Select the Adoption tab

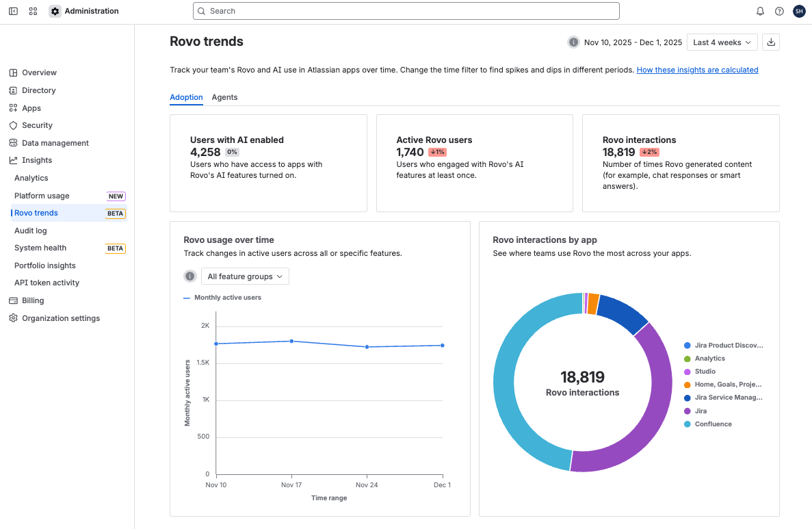click(186, 97)
